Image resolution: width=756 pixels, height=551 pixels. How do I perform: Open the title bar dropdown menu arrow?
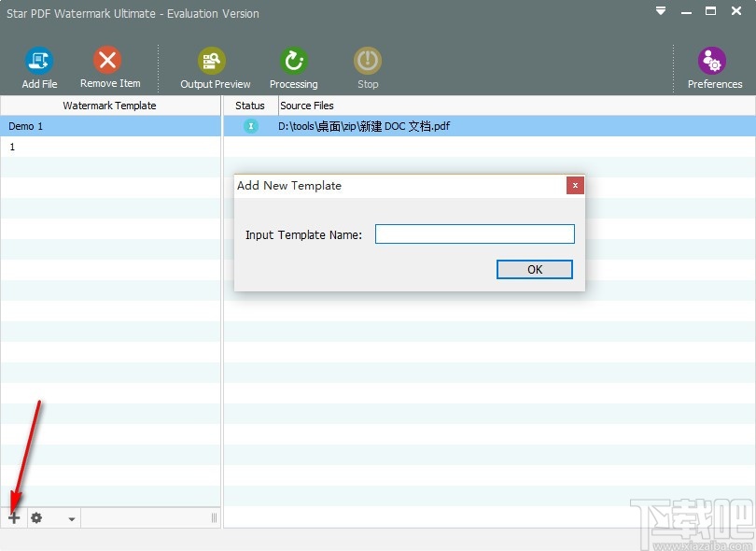661,10
